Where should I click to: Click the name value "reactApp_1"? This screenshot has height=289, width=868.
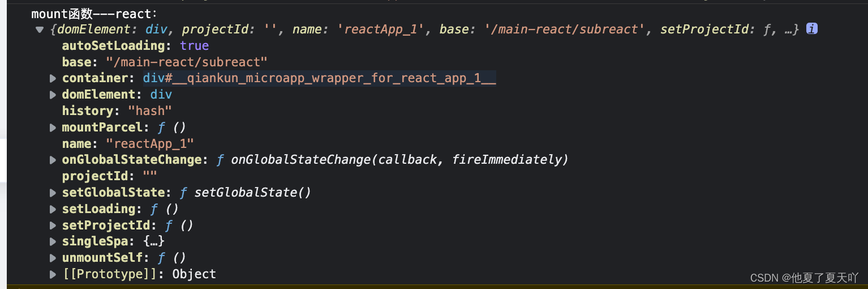pos(150,143)
